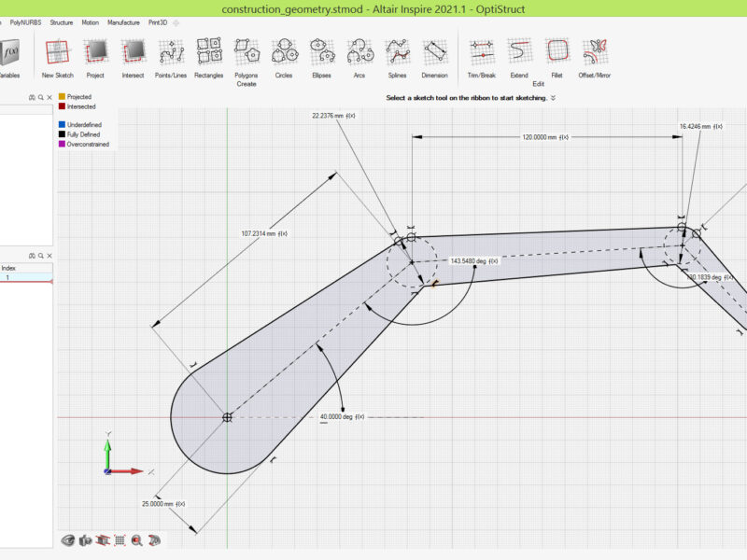
Task: Click the Offset/Mirror tool
Action: pyautogui.click(x=595, y=59)
